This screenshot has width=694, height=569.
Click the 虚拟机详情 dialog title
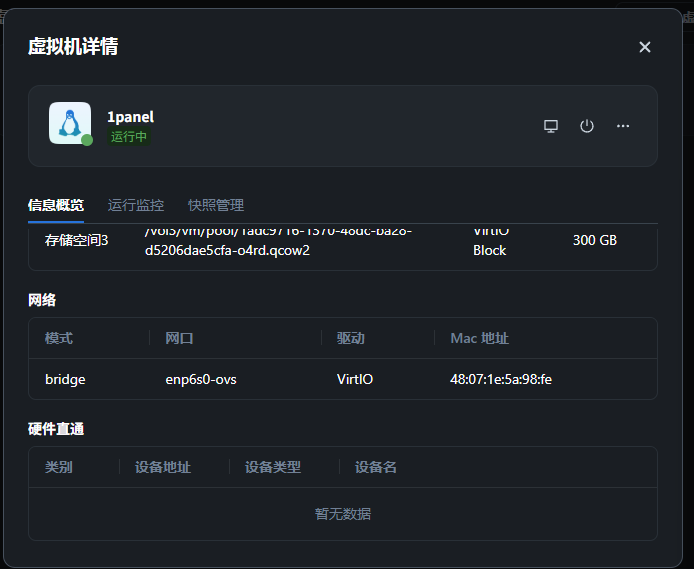click(x=73, y=46)
